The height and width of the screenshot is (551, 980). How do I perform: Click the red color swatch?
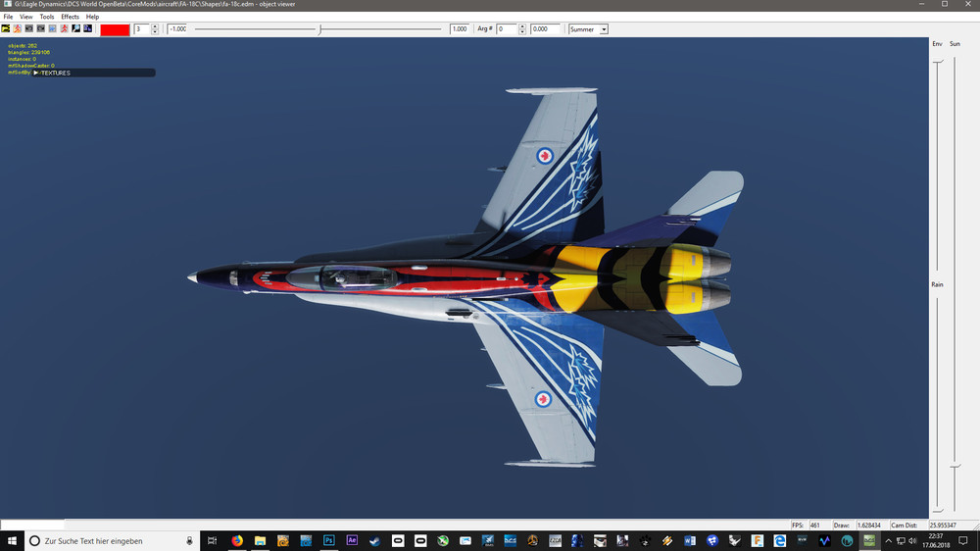(x=115, y=29)
